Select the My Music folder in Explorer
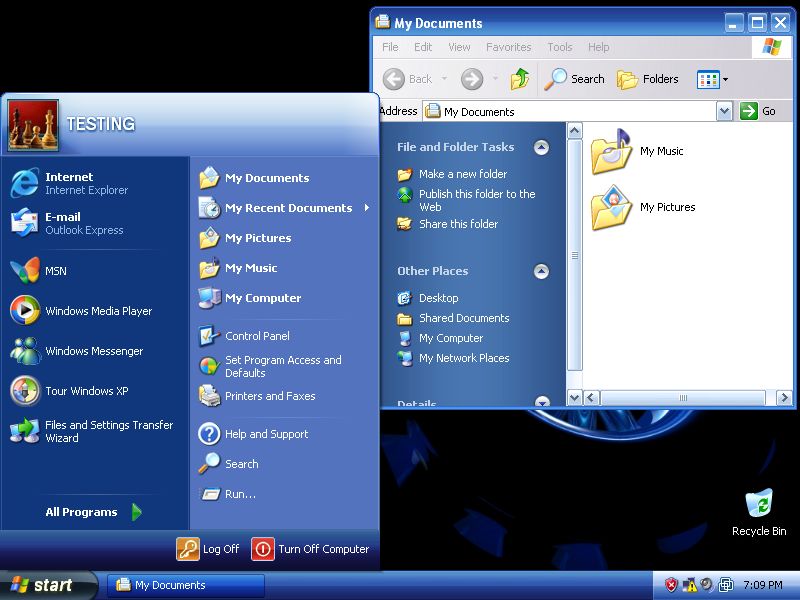The image size is (800, 600). [x=637, y=152]
